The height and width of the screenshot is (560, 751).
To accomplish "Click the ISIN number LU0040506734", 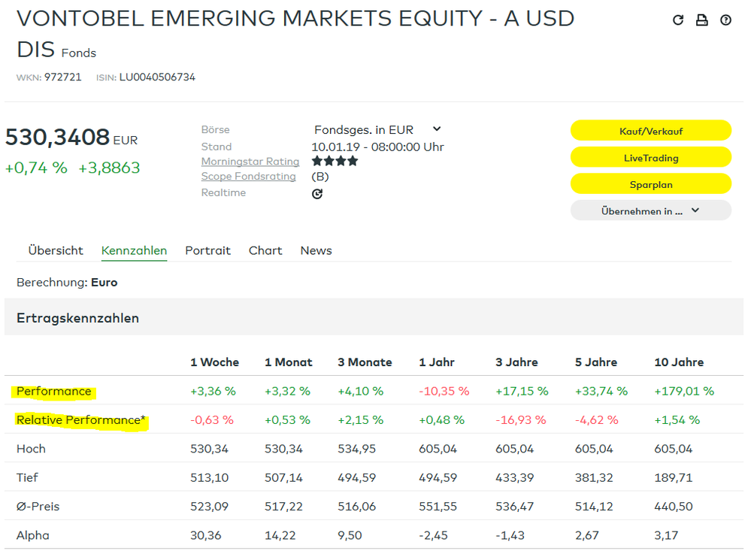I will tap(157, 77).
